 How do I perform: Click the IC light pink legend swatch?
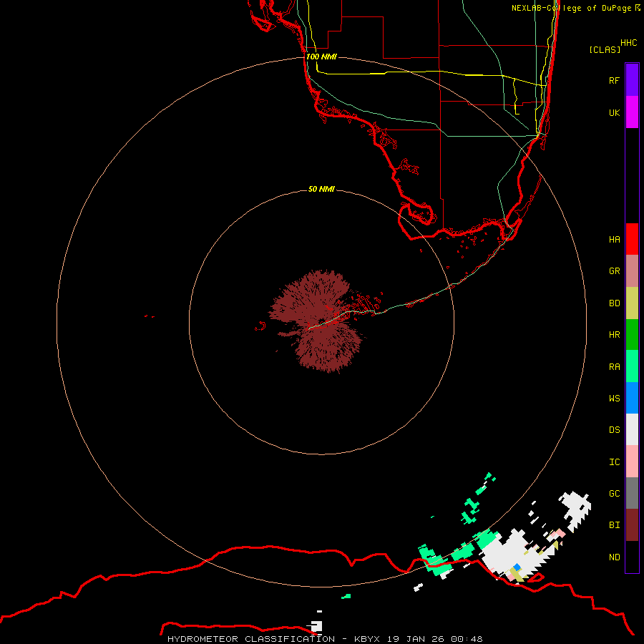click(x=632, y=462)
